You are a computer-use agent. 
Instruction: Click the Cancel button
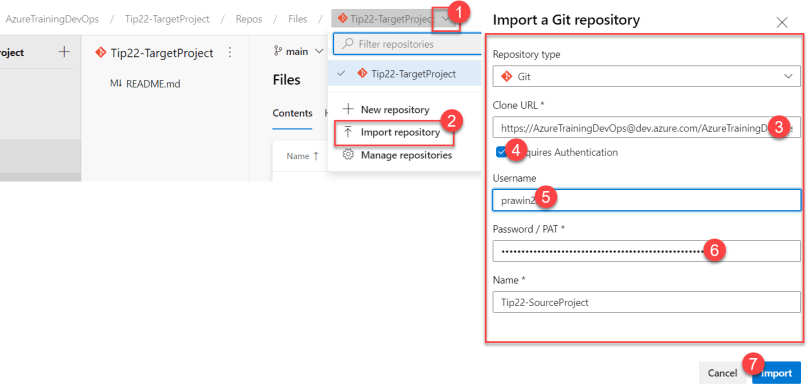click(x=723, y=373)
